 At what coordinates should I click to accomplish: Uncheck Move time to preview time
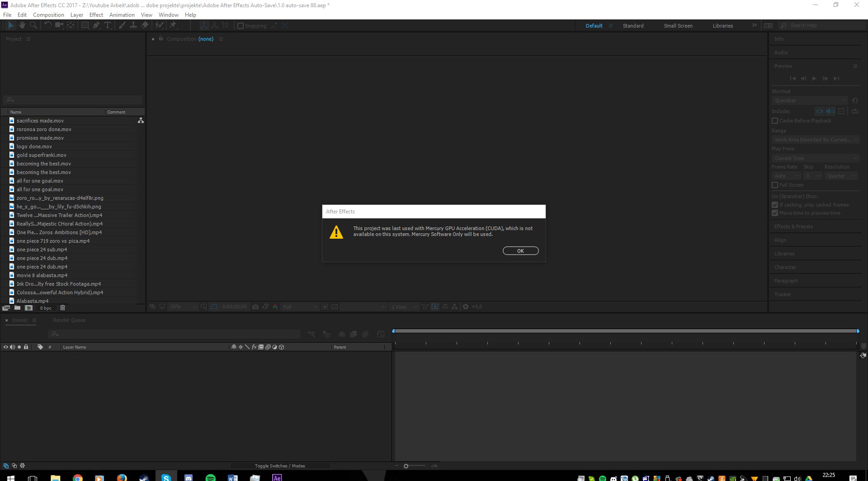[x=775, y=213]
